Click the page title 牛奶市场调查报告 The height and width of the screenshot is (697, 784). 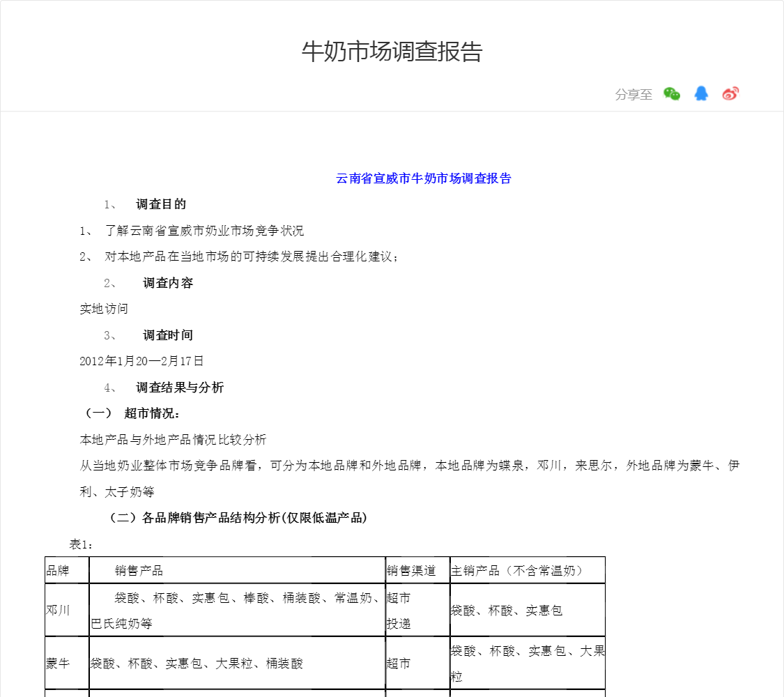392,52
